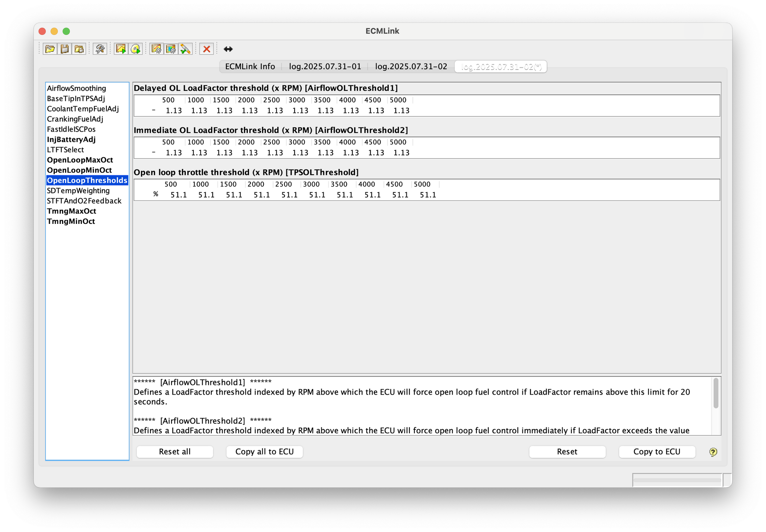
Task: Click the Reset button
Action: tap(567, 452)
